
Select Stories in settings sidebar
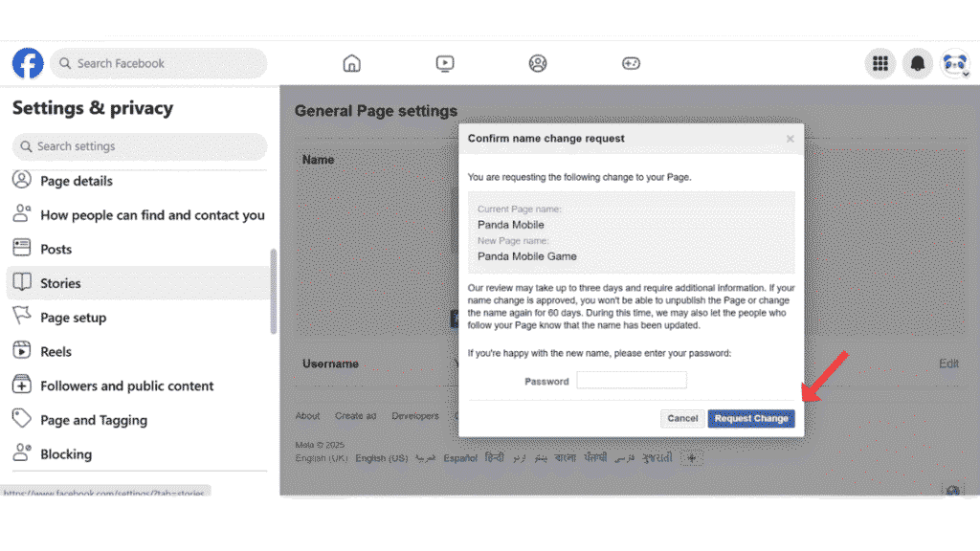(138, 283)
